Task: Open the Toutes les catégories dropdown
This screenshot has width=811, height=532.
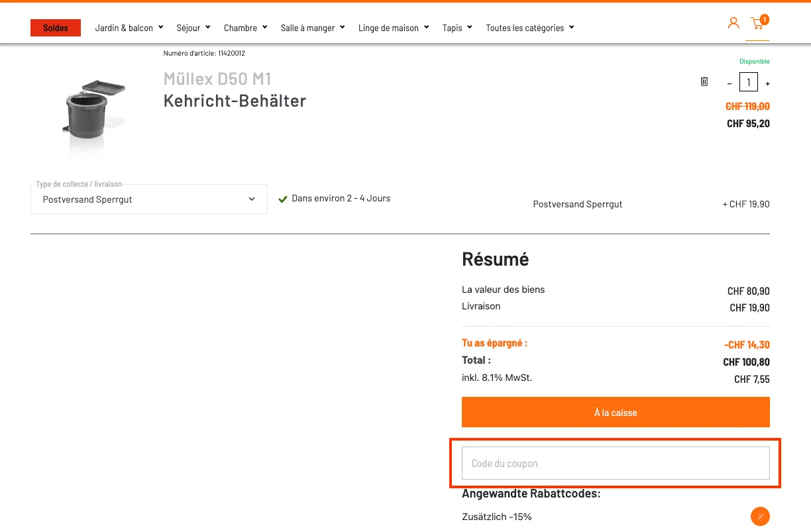Action: pyautogui.click(x=530, y=28)
